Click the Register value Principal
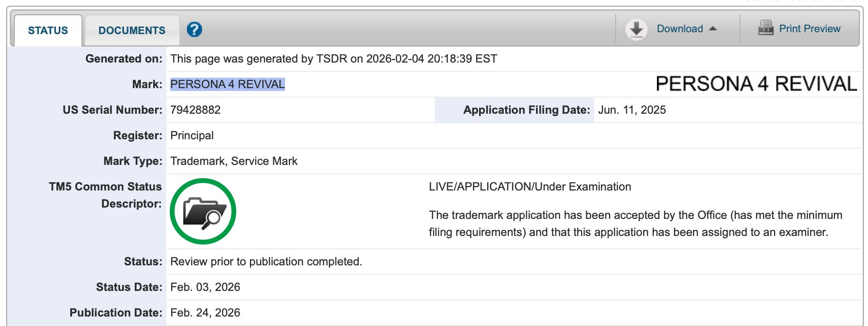This screenshot has width=868, height=326. coord(192,136)
